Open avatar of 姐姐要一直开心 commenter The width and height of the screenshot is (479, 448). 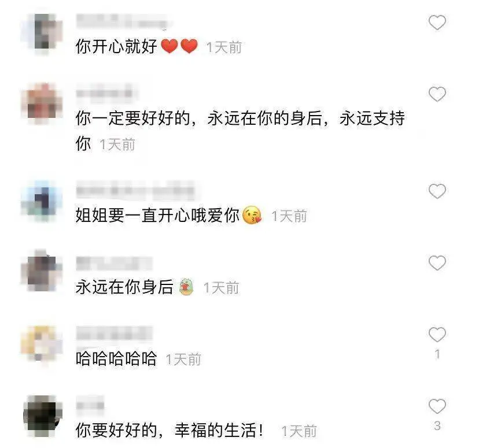pos(42,201)
